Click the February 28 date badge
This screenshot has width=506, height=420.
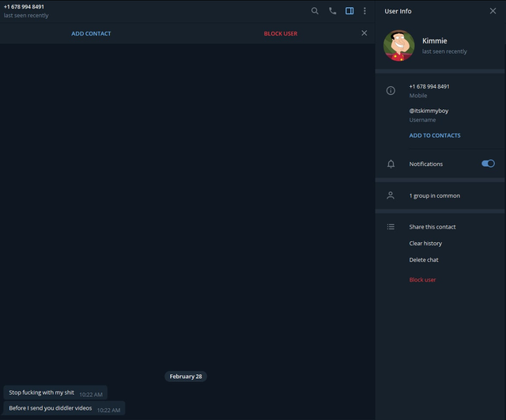pos(186,376)
